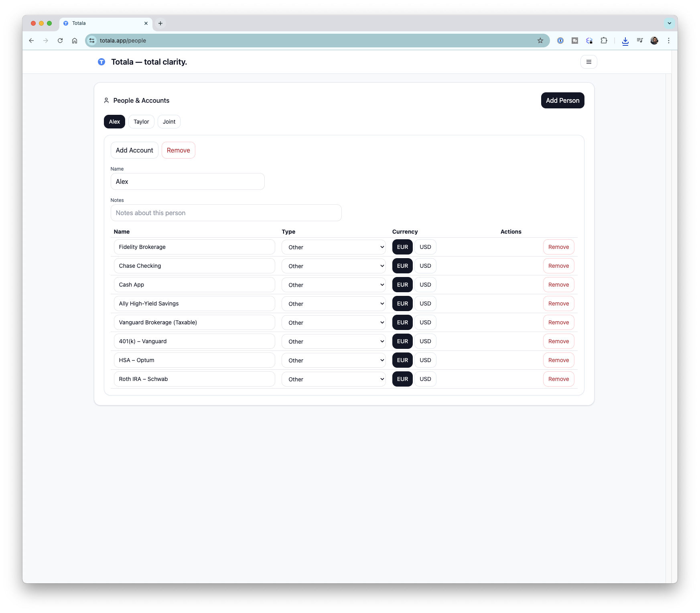The image size is (700, 613).
Task: Open Type dropdown for Cash App
Action: point(334,285)
